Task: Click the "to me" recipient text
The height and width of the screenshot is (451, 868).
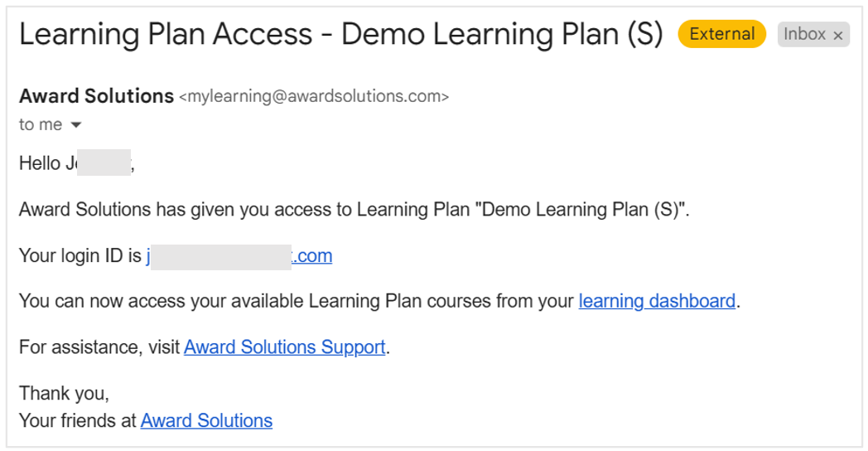Action: click(x=41, y=124)
